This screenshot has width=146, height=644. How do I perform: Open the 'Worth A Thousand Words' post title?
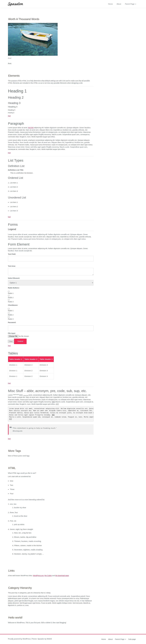(24, 19)
